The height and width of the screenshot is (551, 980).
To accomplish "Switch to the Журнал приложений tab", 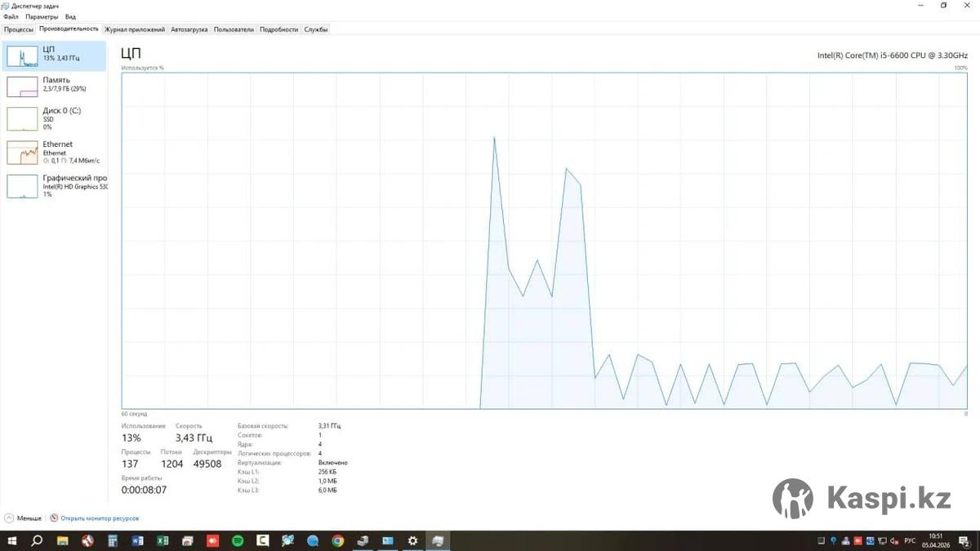I will click(x=135, y=29).
